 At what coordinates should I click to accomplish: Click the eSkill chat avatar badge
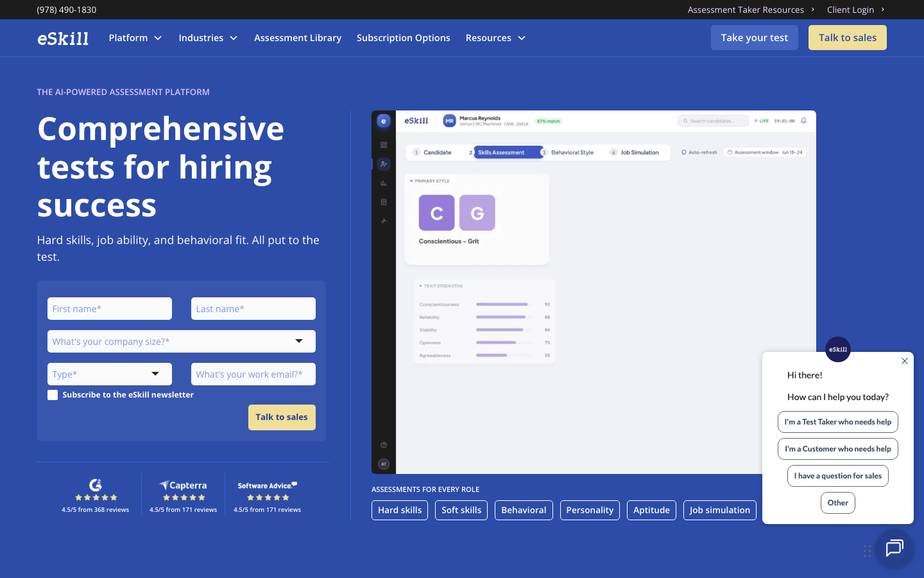[x=838, y=349]
